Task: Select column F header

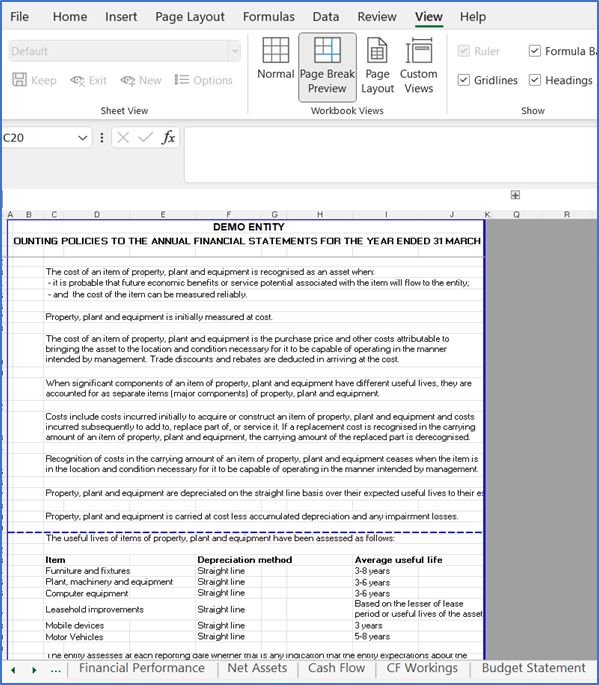Action: [229, 214]
